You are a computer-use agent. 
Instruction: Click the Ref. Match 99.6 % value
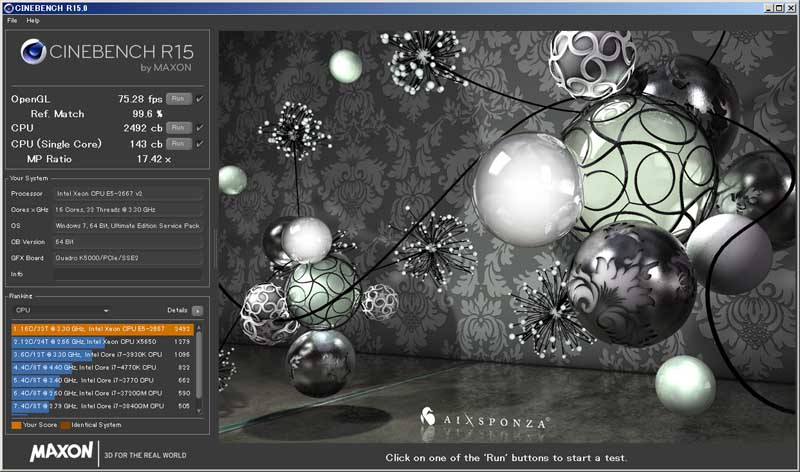(147, 114)
